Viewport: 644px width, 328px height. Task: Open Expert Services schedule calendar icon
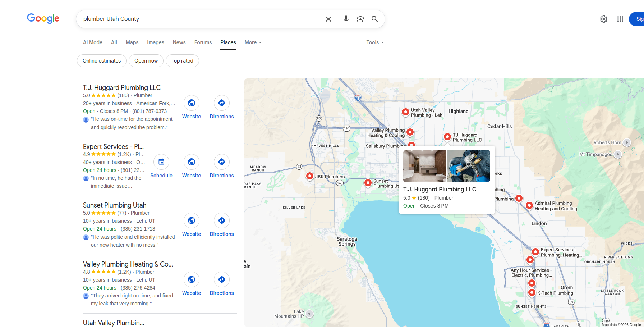click(x=161, y=162)
